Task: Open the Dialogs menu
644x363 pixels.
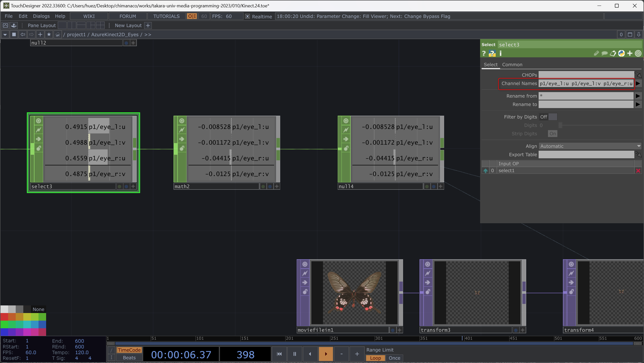Action: click(x=41, y=16)
